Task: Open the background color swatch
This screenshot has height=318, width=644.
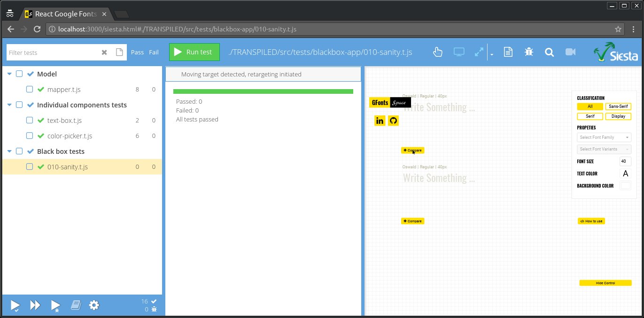Action: pos(625,186)
